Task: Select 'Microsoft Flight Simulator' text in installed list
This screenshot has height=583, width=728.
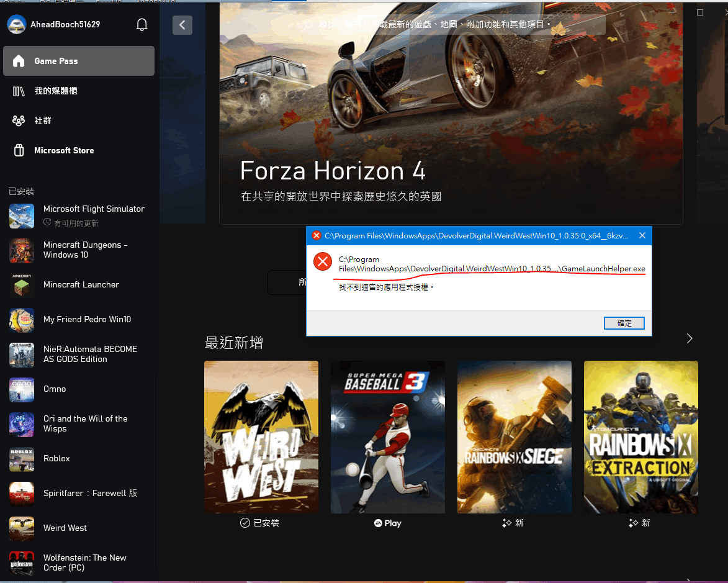Action: [94, 209]
